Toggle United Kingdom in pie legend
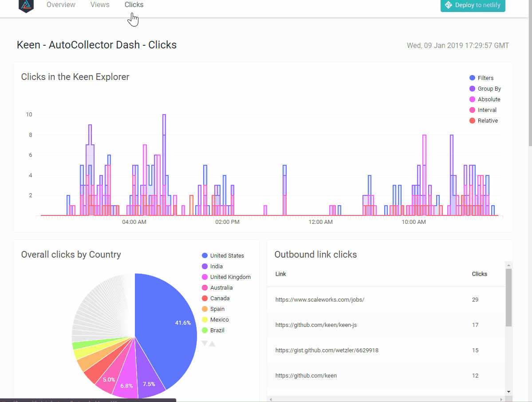This screenshot has width=532, height=402. click(226, 277)
